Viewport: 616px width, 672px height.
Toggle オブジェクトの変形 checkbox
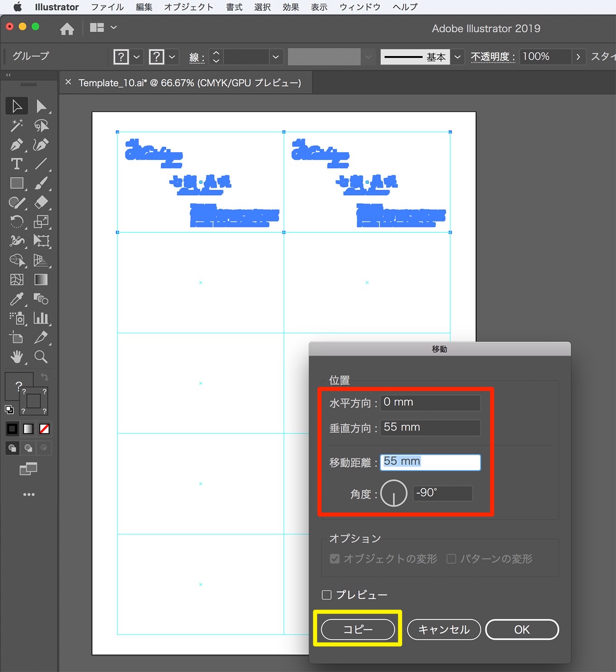point(335,559)
